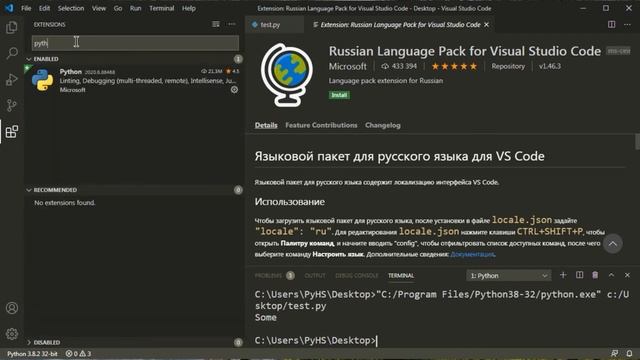Click the details page scrollbar

[x=637, y=142]
